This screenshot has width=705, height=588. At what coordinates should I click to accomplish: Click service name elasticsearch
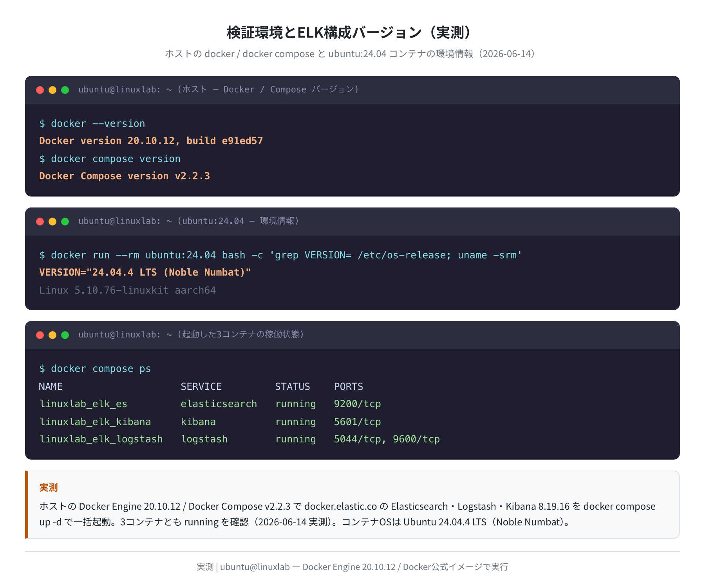[219, 404]
